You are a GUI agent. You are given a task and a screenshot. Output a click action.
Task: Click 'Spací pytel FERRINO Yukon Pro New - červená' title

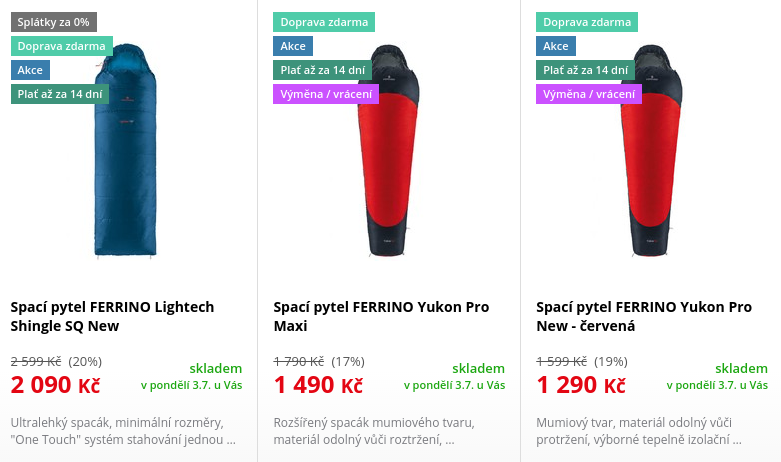pyautogui.click(x=644, y=316)
